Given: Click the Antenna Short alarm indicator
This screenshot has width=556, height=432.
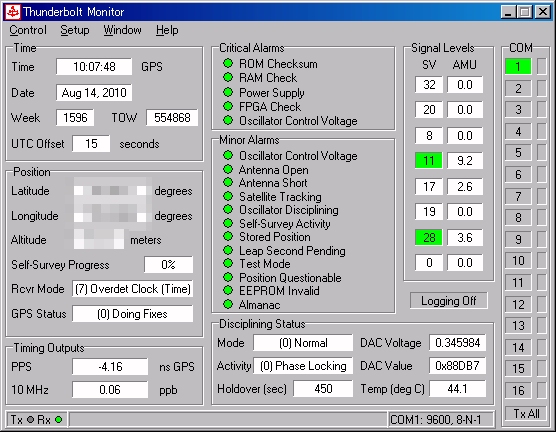Looking at the screenshot, I should click(x=228, y=182).
